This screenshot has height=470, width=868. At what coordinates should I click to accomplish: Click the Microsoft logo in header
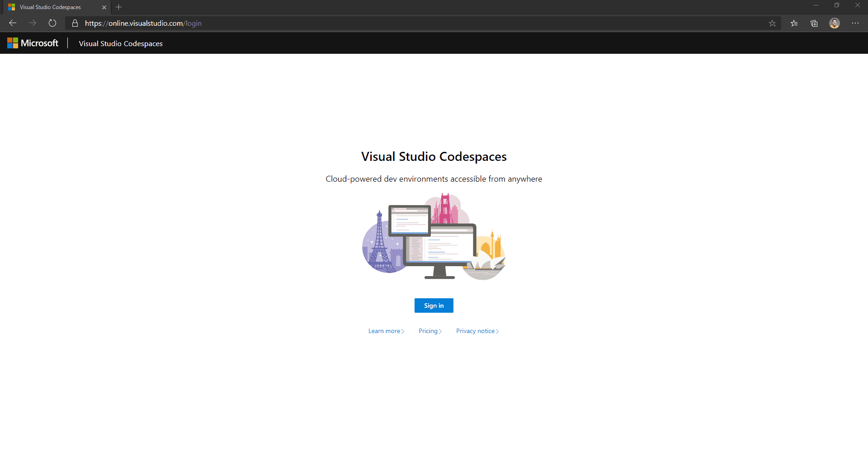[33, 43]
